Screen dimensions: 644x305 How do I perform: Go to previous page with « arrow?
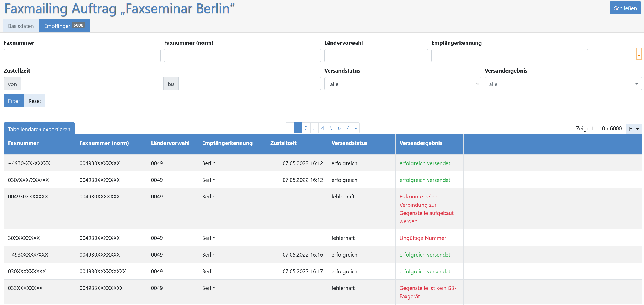[290, 128]
